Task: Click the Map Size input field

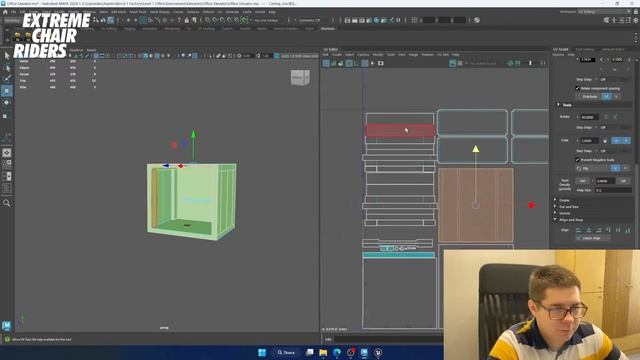Action: tap(612, 190)
